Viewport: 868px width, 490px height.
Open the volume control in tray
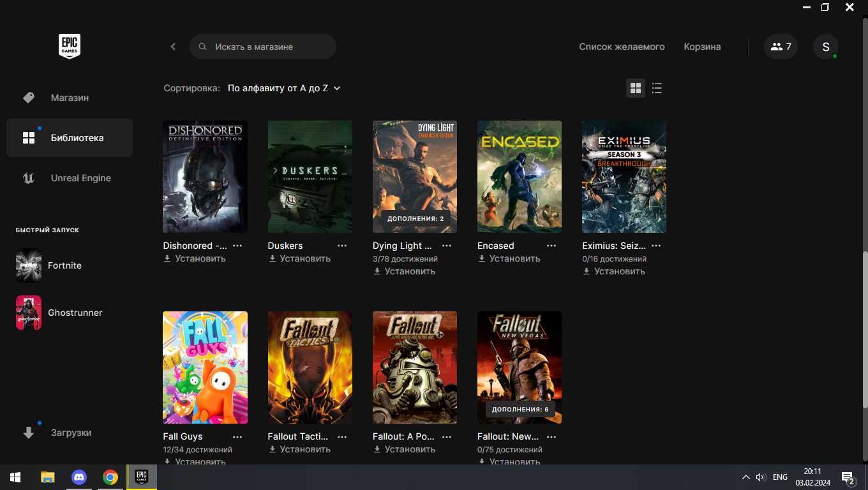click(760, 477)
